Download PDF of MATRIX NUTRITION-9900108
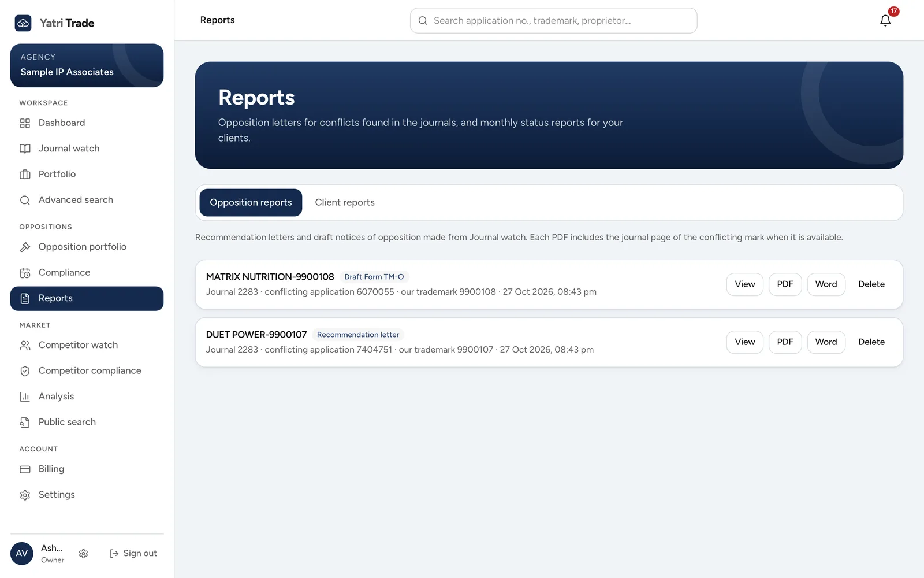The image size is (924, 578). [785, 284]
